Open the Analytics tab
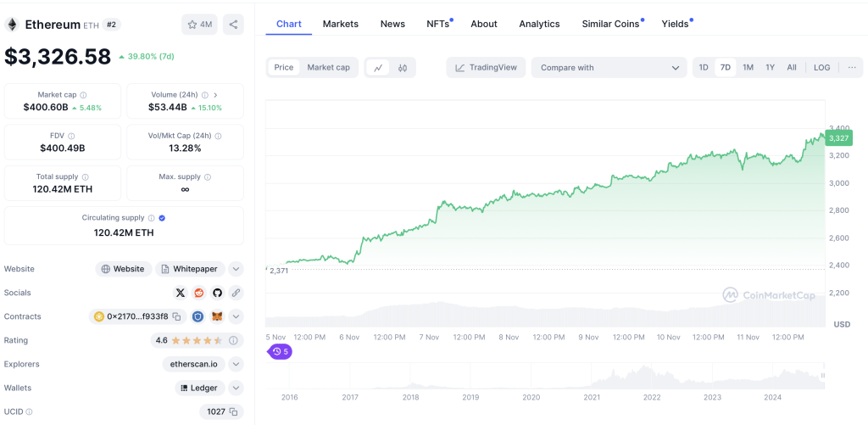Image resolution: width=868 pixels, height=425 pixels. click(x=539, y=24)
